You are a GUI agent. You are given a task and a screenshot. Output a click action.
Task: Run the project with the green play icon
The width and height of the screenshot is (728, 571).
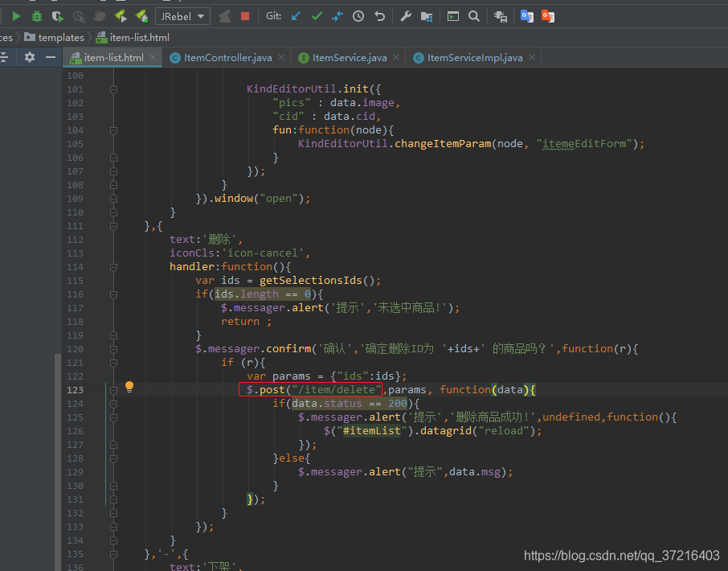pos(16,17)
